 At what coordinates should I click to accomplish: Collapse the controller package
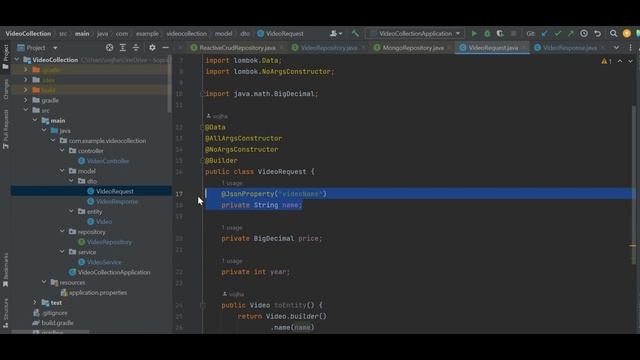pos(62,151)
